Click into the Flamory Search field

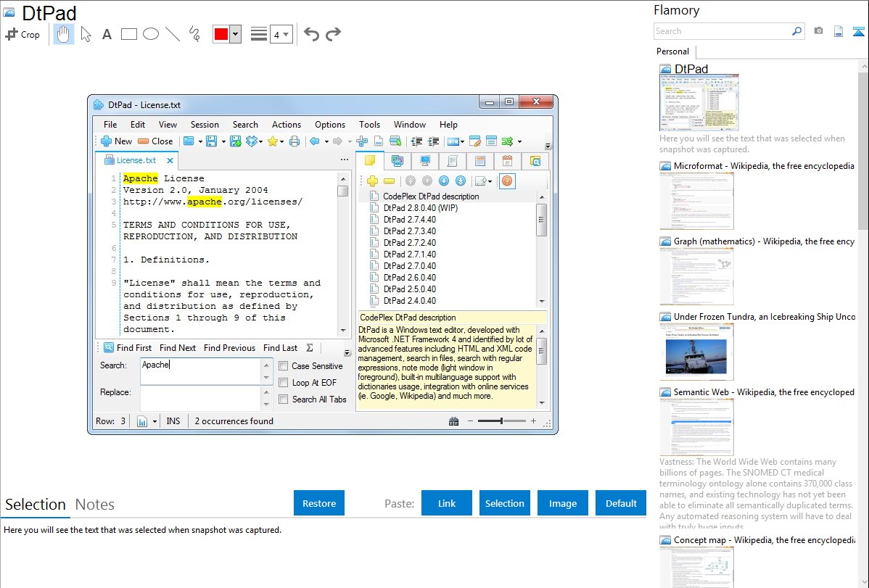pos(721,31)
